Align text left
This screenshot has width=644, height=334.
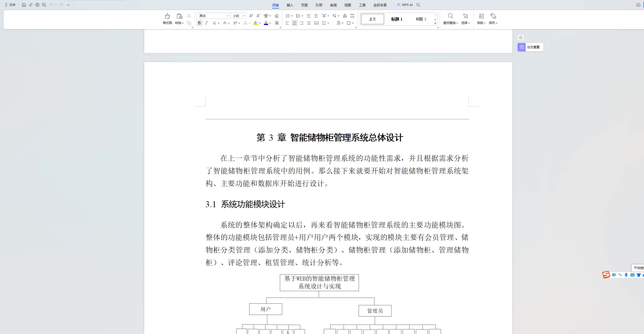(287, 23)
